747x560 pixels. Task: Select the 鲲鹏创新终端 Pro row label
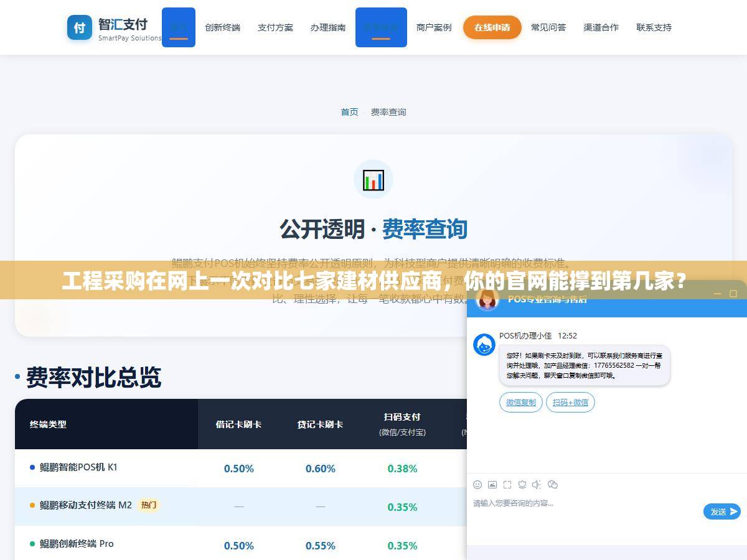point(77,544)
